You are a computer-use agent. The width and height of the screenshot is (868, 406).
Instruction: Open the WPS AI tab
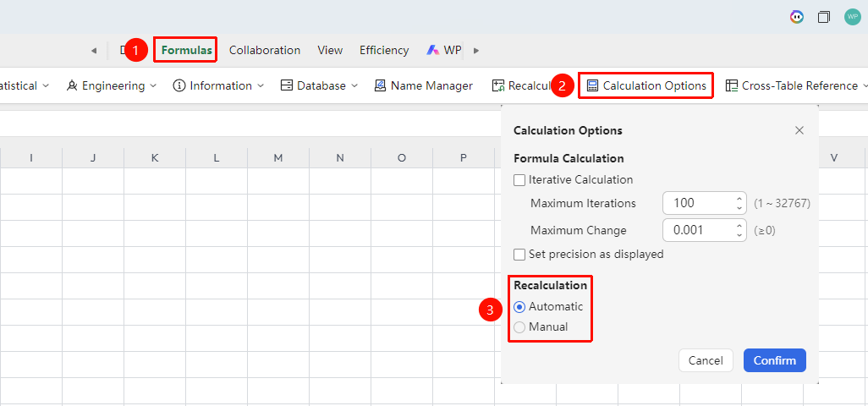pos(444,51)
